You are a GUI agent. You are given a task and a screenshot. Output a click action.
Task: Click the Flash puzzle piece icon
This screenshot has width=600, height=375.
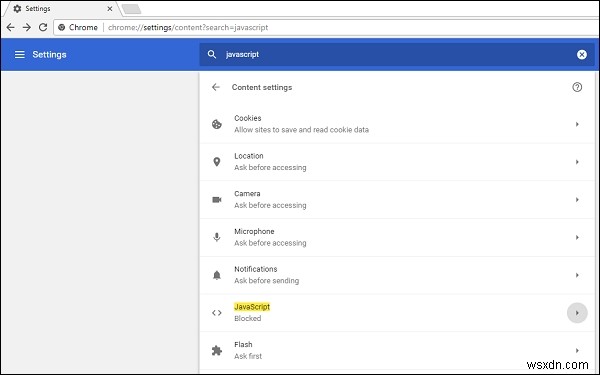217,351
